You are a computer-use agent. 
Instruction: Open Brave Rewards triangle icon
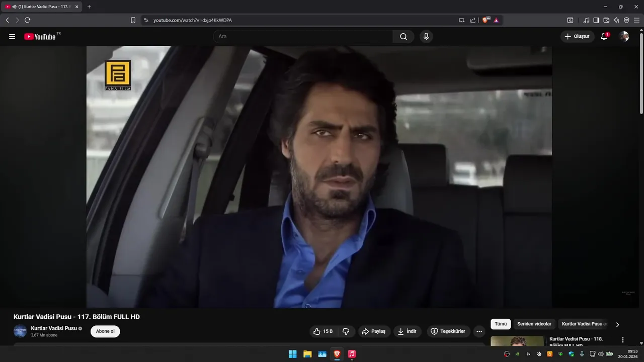click(x=496, y=20)
